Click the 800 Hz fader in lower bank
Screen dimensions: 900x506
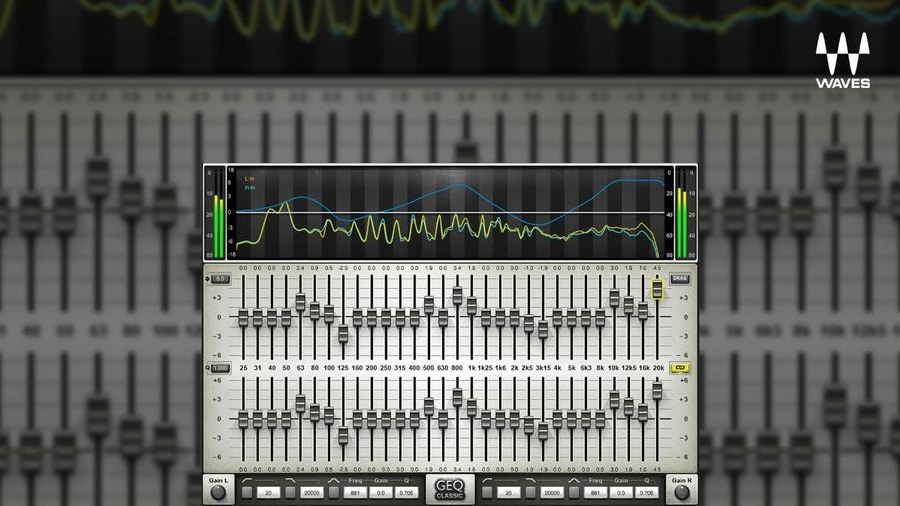click(457, 398)
